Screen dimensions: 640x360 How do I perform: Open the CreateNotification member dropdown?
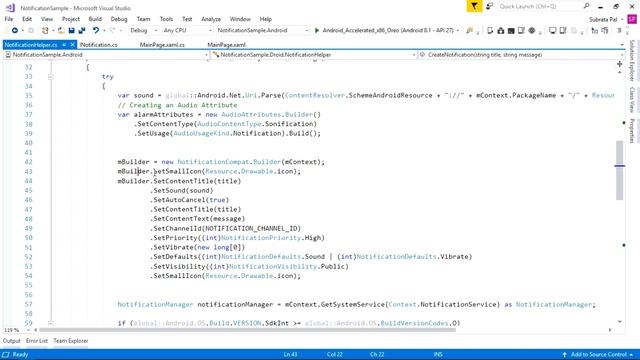[521, 55]
